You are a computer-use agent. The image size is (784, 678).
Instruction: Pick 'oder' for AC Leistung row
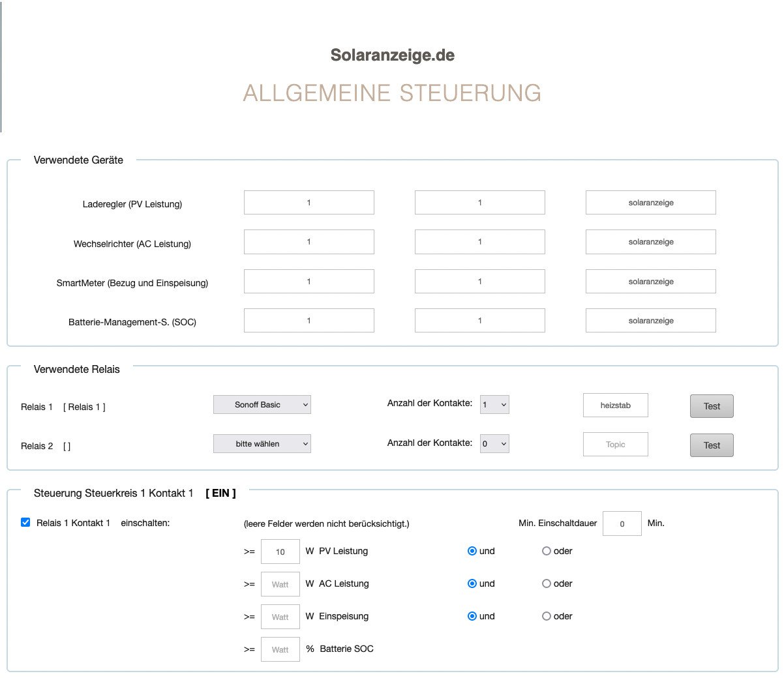pyautogui.click(x=547, y=583)
